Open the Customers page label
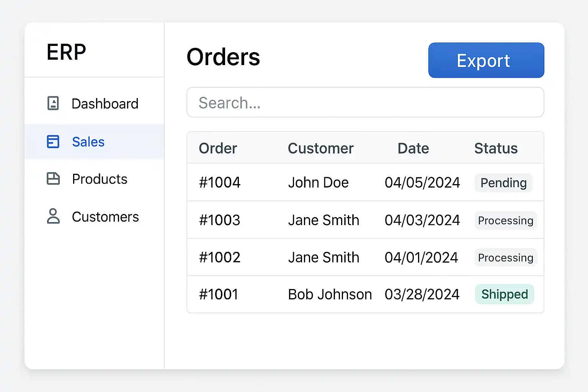588x392 pixels. (105, 217)
